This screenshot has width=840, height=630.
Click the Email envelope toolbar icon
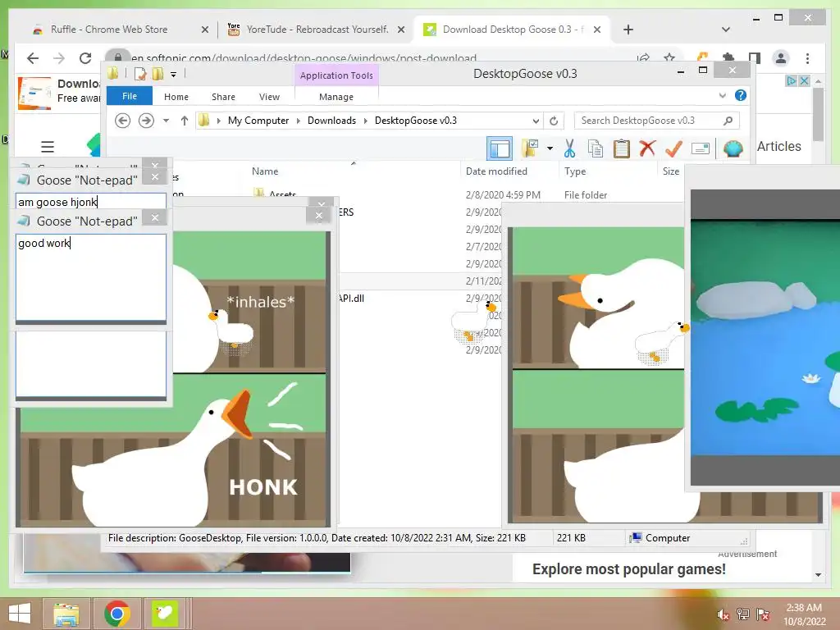[x=701, y=148]
